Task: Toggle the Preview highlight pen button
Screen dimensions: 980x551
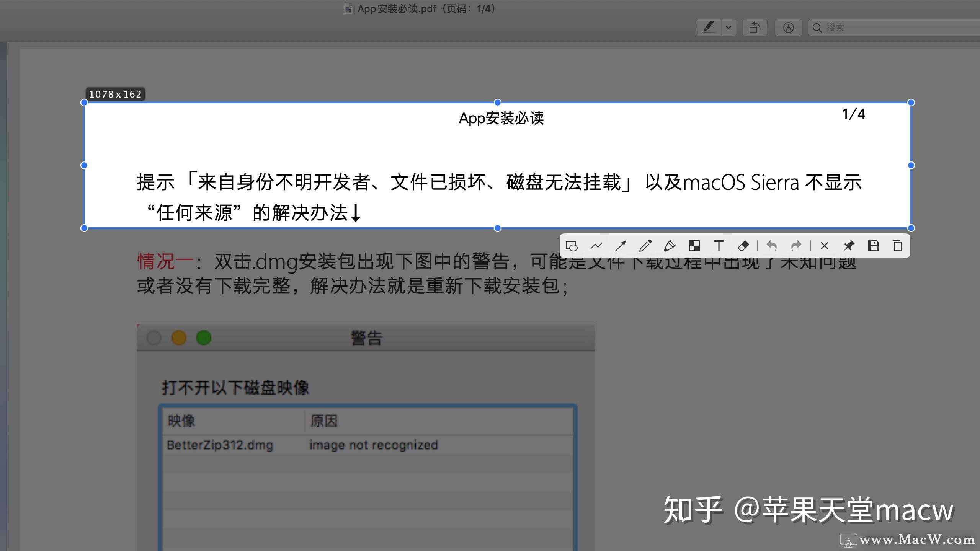Action: [x=709, y=28]
